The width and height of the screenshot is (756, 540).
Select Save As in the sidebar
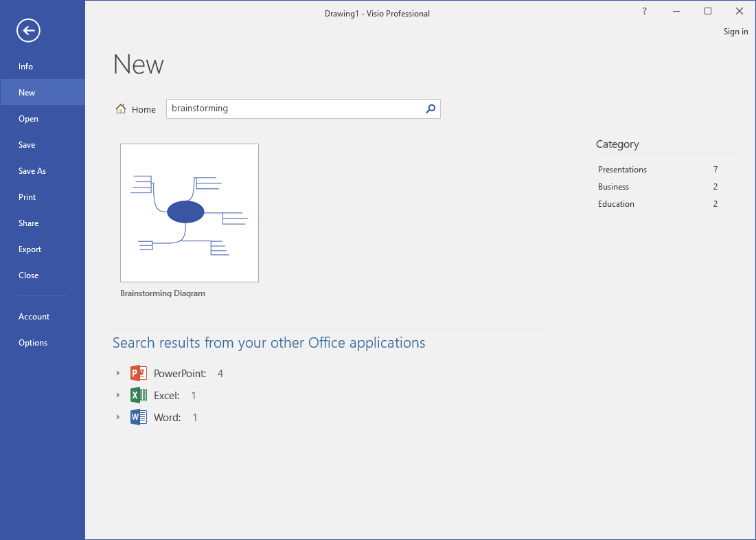[x=32, y=171]
